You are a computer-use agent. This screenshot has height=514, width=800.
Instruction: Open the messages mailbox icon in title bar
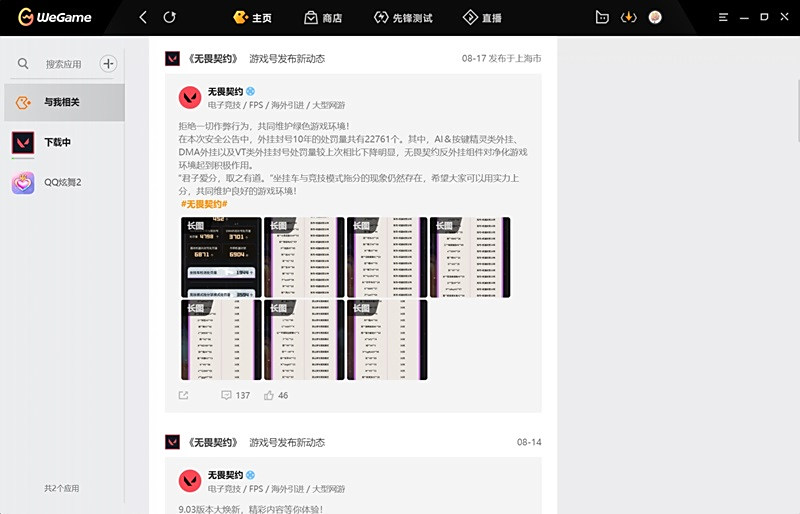[602, 17]
